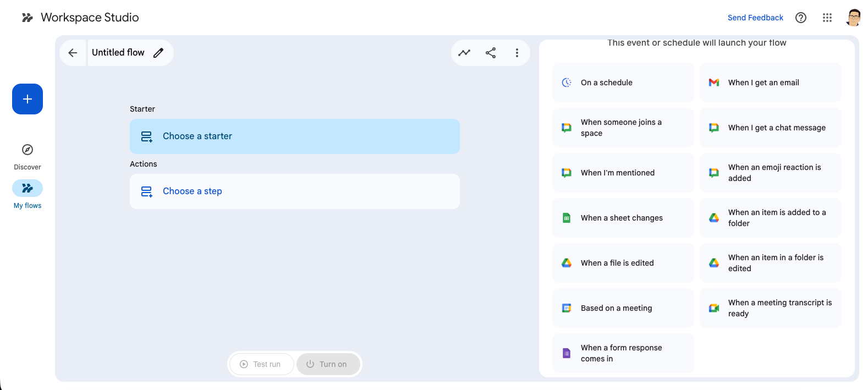
Task: Open the three-dot more options menu
Action: [517, 53]
